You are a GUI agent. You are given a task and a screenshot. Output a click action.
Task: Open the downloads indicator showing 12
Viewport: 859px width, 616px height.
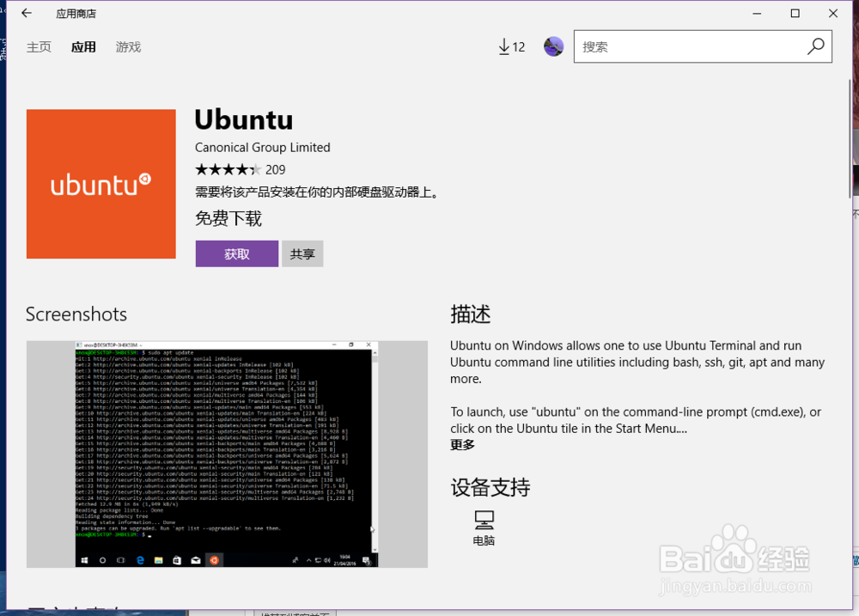512,47
